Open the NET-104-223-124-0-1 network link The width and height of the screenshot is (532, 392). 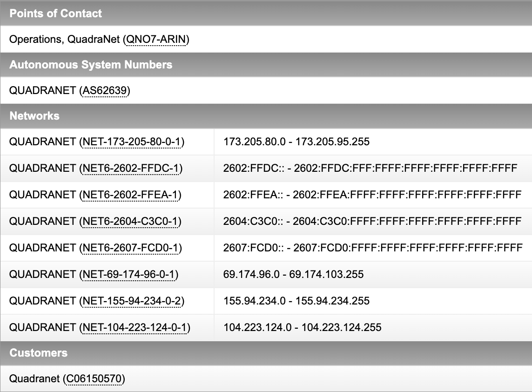point(135,327)
